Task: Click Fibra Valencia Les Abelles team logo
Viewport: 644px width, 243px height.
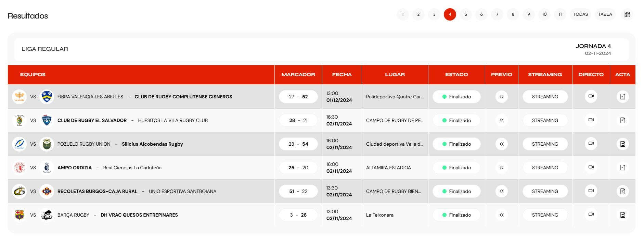Action: coord(19,97)
